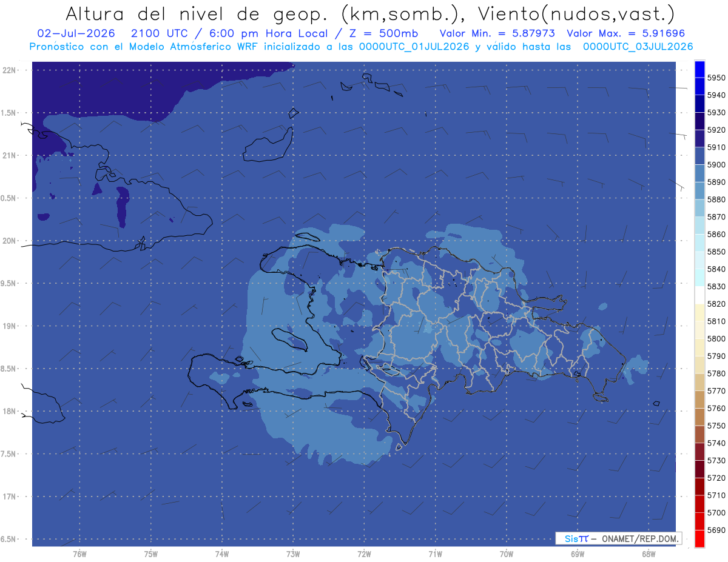Click the '7.5N' latitude tick label
Viewport: 728px width, 562px height.
[8, 453]
